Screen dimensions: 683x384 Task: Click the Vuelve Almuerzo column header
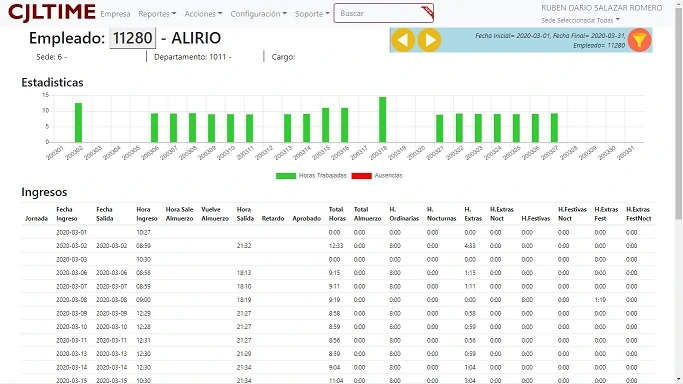point(215,214)
